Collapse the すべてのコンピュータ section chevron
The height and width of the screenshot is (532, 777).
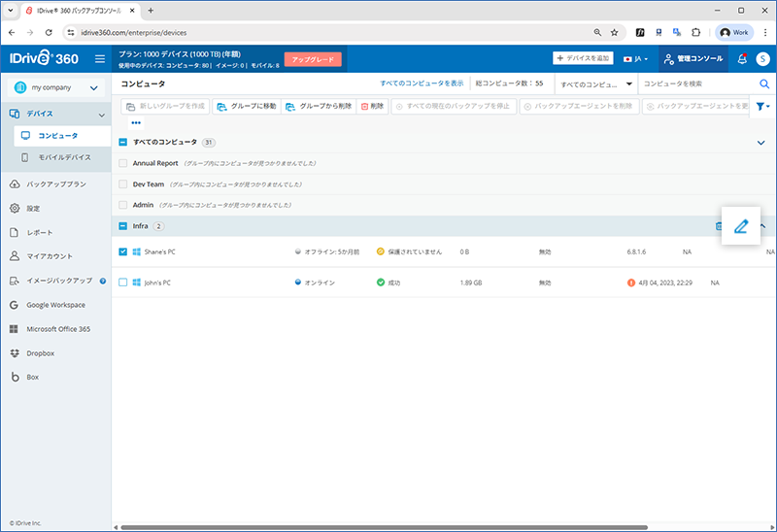760,143
